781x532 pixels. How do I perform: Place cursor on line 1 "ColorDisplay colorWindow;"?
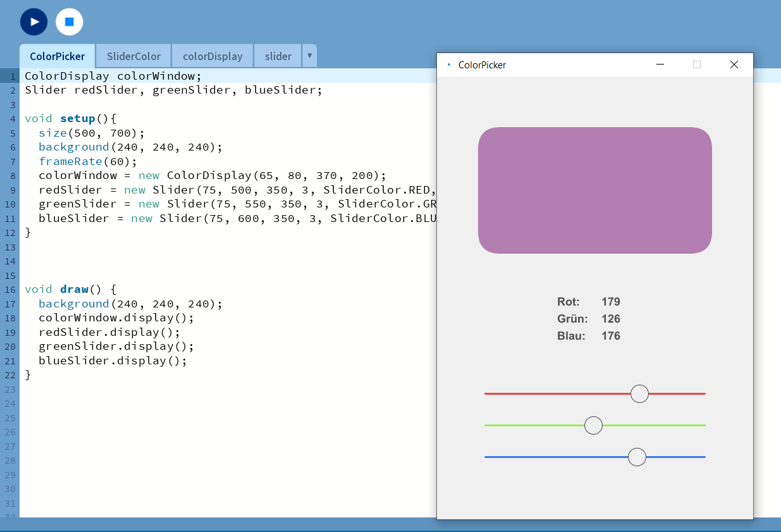(113, 76)
